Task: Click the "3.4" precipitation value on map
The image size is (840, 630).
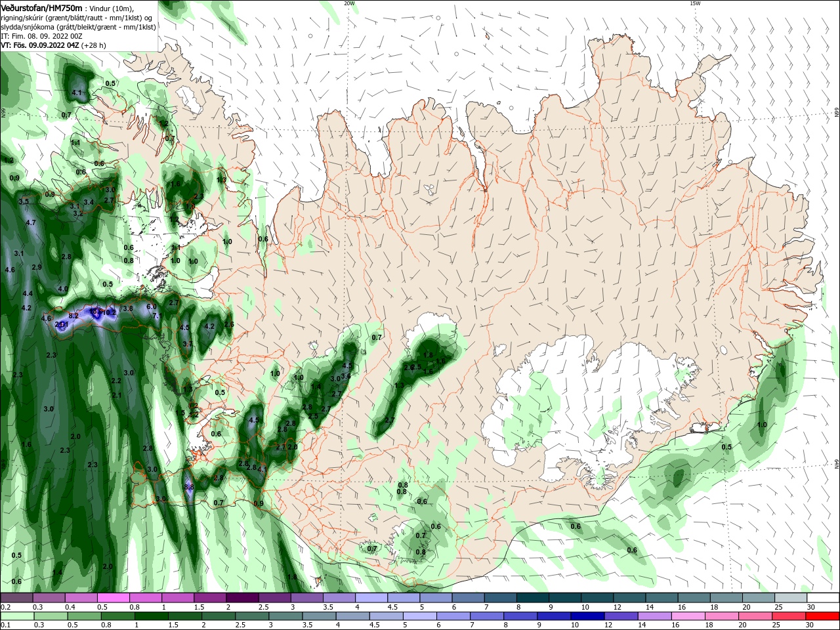Action: coord(89,201)
